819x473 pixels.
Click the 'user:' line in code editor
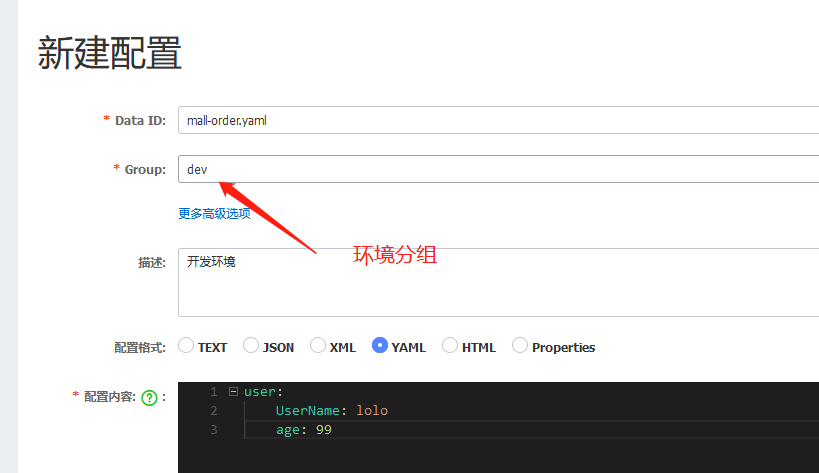tap(263, 392)
